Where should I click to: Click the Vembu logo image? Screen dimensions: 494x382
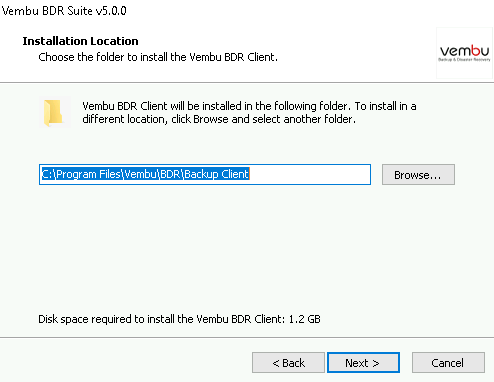pyautogui.click(x=464, y=53)
